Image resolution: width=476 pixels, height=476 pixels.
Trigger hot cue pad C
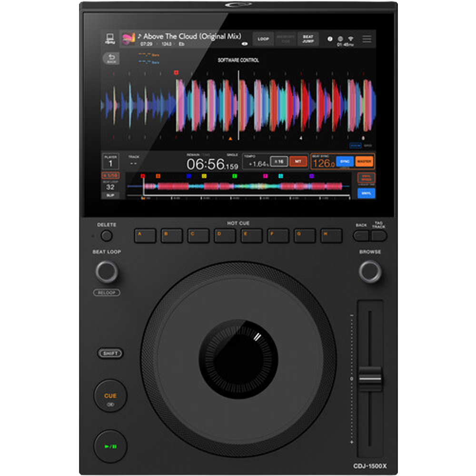[198, 236]
